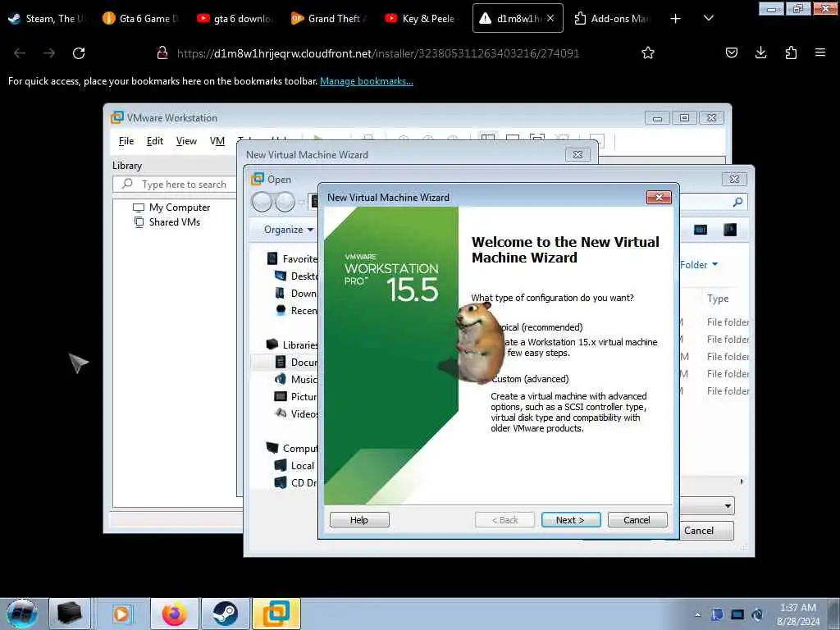Select Computer in the Open dialog tree
The image size is (840, 630).
coord(292,449)
